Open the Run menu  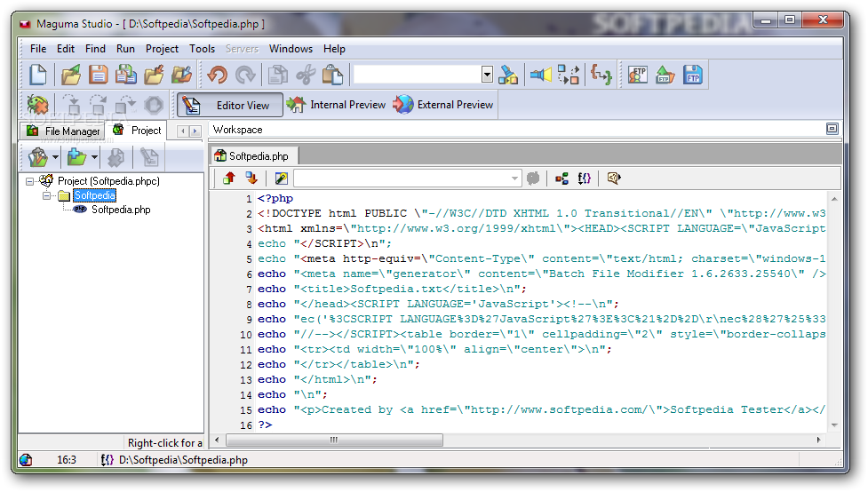[125, 49]
